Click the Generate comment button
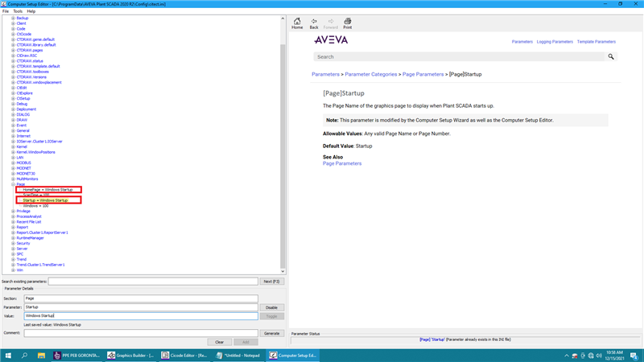Image resolution: width=644 pixels, height=362 pixels. click(x=271, y=333)
